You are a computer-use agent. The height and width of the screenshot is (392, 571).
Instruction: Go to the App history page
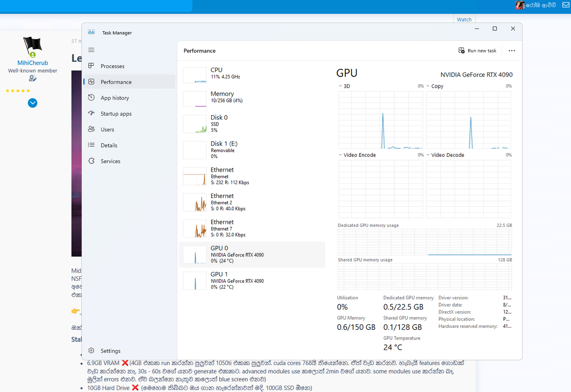[115, 98]
